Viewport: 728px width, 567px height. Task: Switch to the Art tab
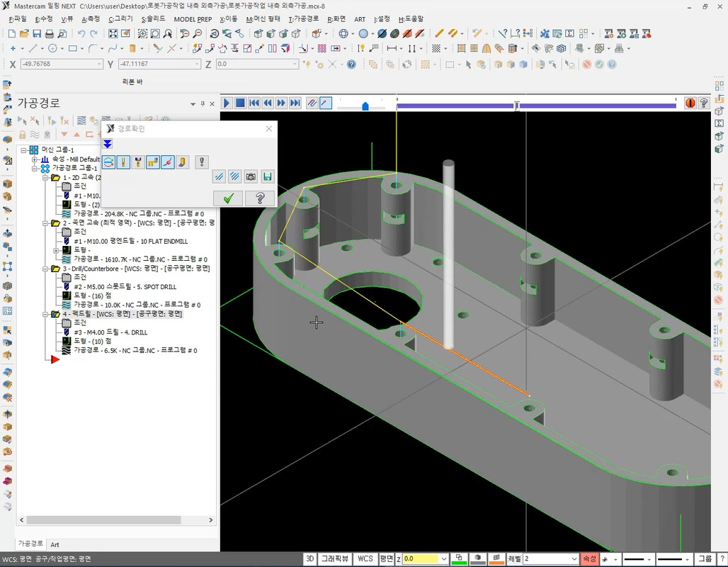tap(55, 545)
